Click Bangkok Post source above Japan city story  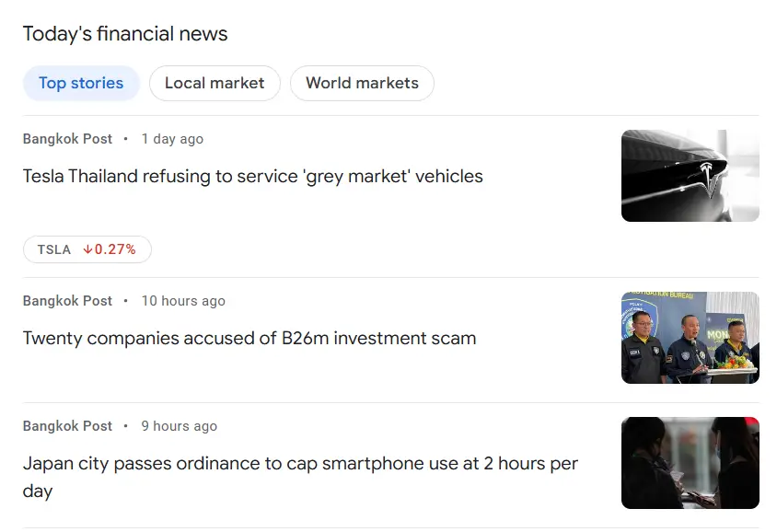67,426
